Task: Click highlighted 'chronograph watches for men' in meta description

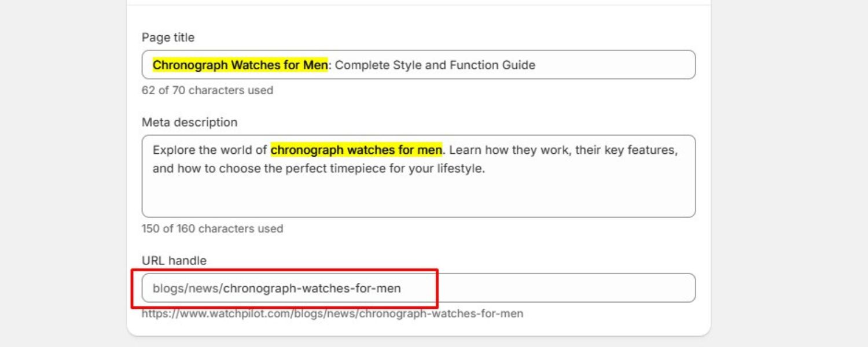Action: click(x=356, y=150)
